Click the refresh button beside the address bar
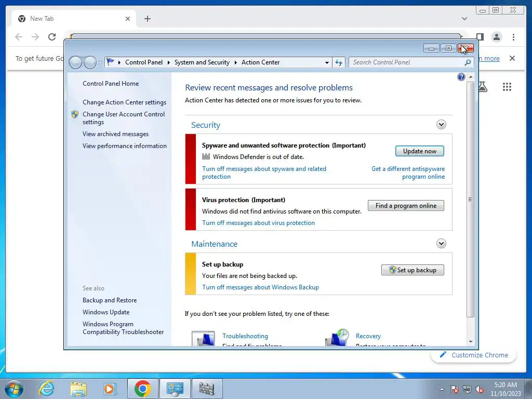Image resolution: width=532 pixels, height=399 pixels. pos(339,62)
